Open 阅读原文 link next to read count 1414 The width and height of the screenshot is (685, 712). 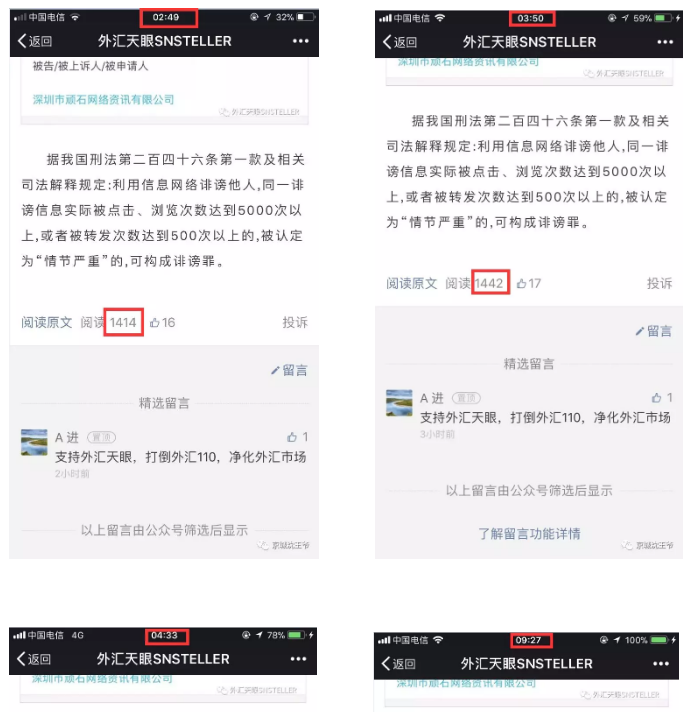(x=47, y=322)
